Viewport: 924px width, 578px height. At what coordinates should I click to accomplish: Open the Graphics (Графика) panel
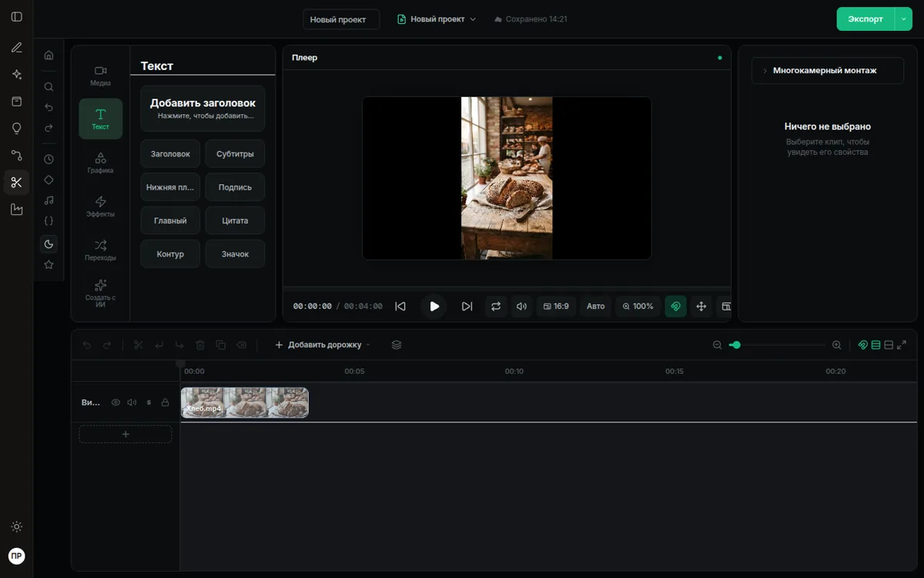pyautogui.click(x=100, y=162)
